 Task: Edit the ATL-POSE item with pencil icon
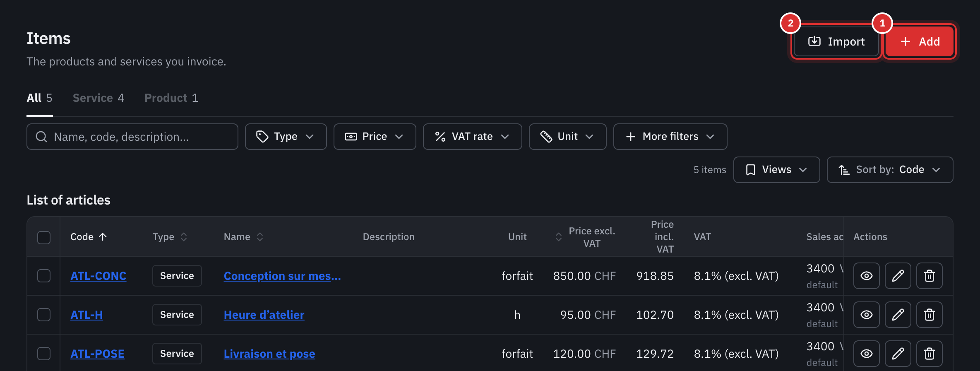[x=898, y=354]
